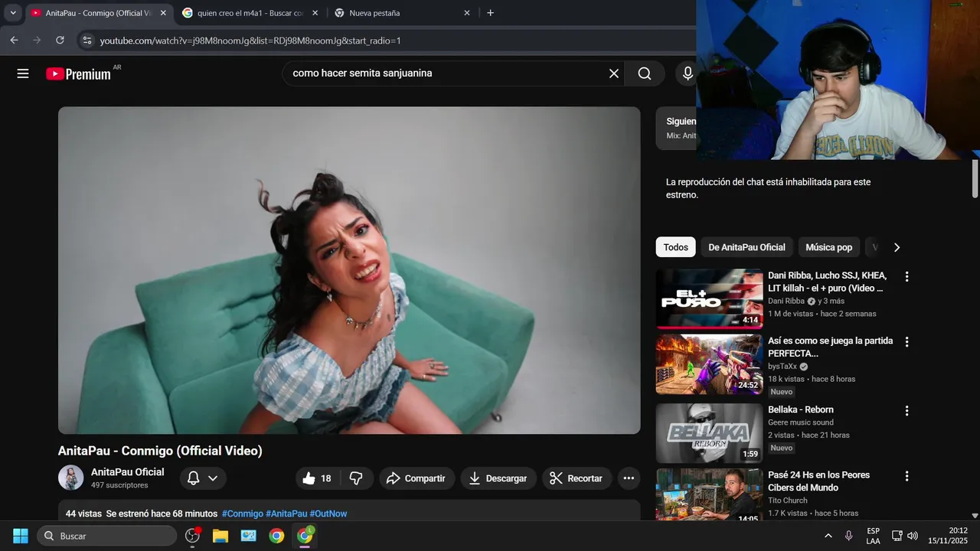Open network display icon in system tray

897,536
